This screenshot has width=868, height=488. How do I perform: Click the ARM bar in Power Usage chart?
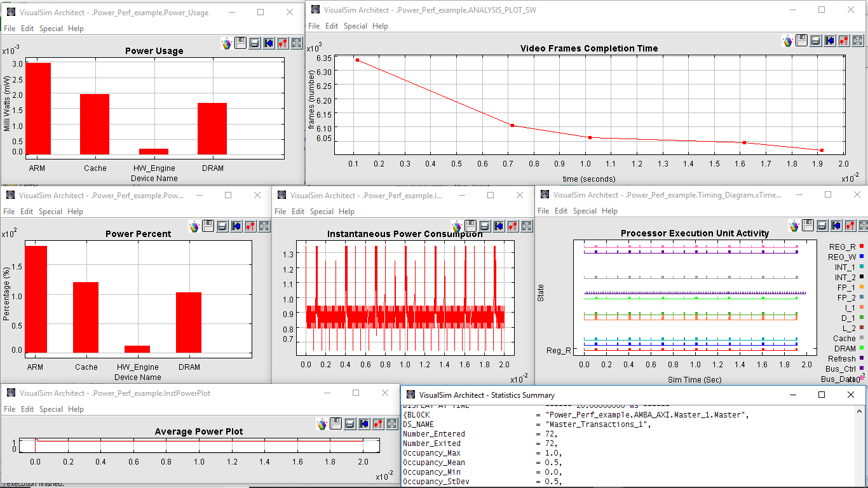pyautogui.click(x=39, y=108)
